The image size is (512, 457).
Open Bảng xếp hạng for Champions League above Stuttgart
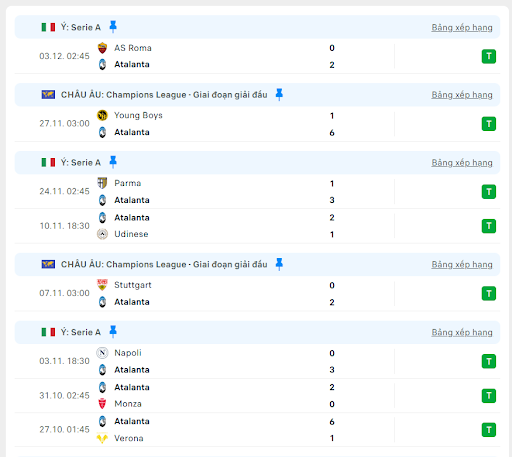(462, 264)
